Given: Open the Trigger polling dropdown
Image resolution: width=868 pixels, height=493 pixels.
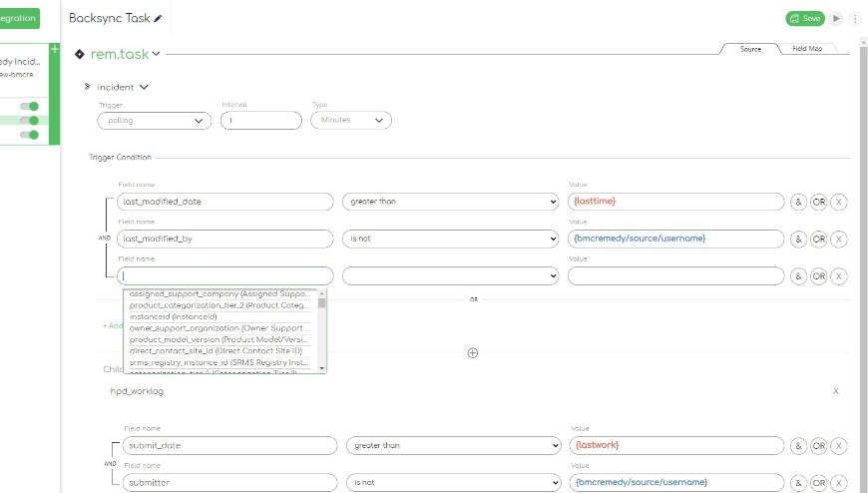Looking at the screenshot, I should tap(154, 120).
